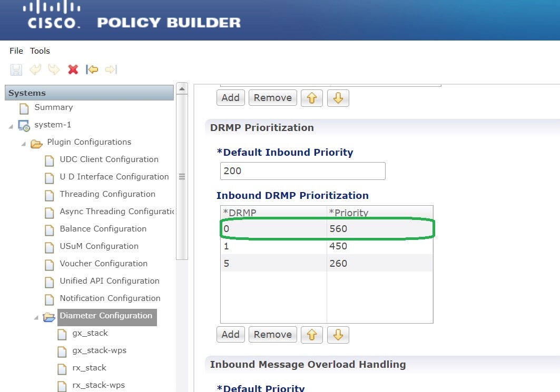
Task: Select Diameter Configuration in the tree
Action: 107,317
